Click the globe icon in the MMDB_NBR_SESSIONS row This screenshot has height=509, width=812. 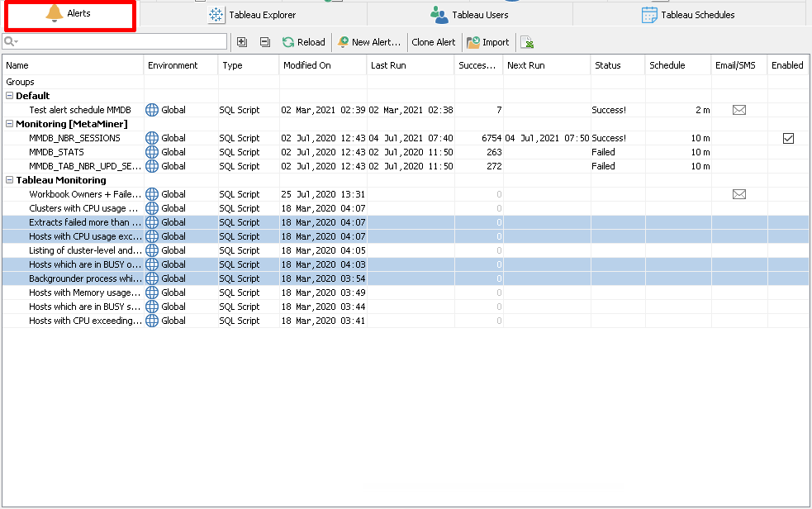click(x=152, y=138)
